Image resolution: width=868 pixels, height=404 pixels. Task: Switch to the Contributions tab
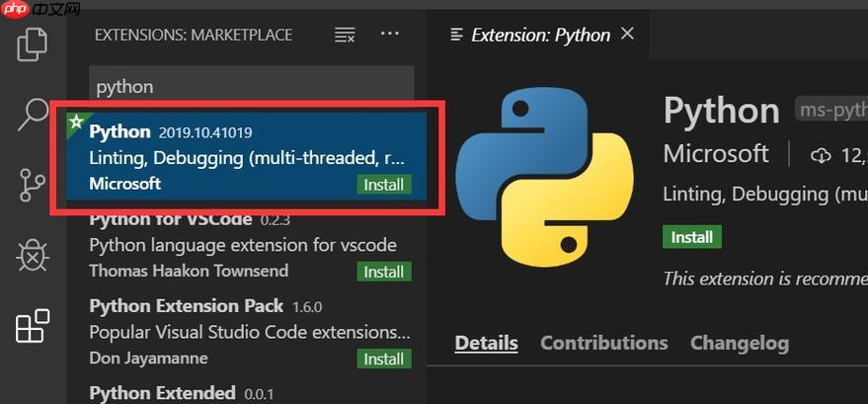click(x=603, y=344)
